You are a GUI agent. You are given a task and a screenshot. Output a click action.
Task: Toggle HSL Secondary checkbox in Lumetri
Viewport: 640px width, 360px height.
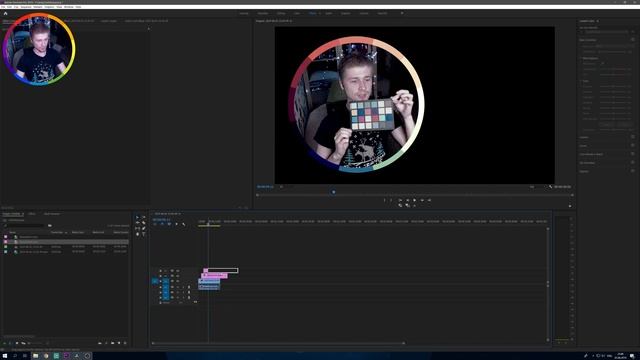click(x=633, y=163)
